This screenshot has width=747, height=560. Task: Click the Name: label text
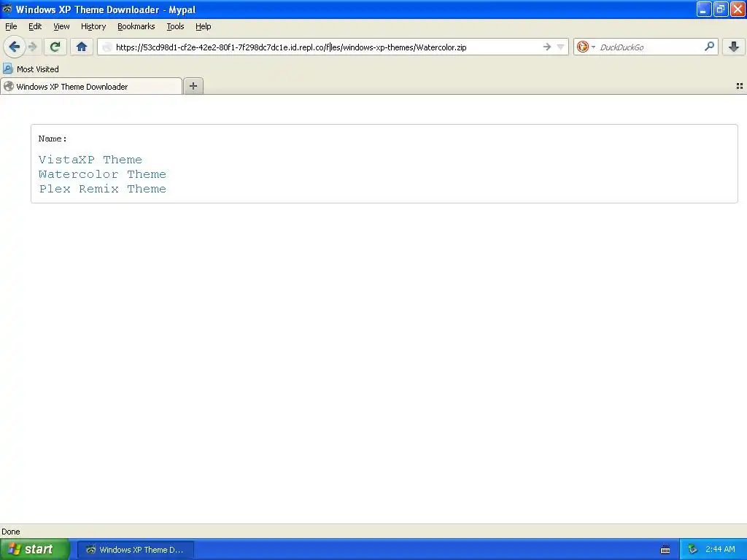point(53,139)
